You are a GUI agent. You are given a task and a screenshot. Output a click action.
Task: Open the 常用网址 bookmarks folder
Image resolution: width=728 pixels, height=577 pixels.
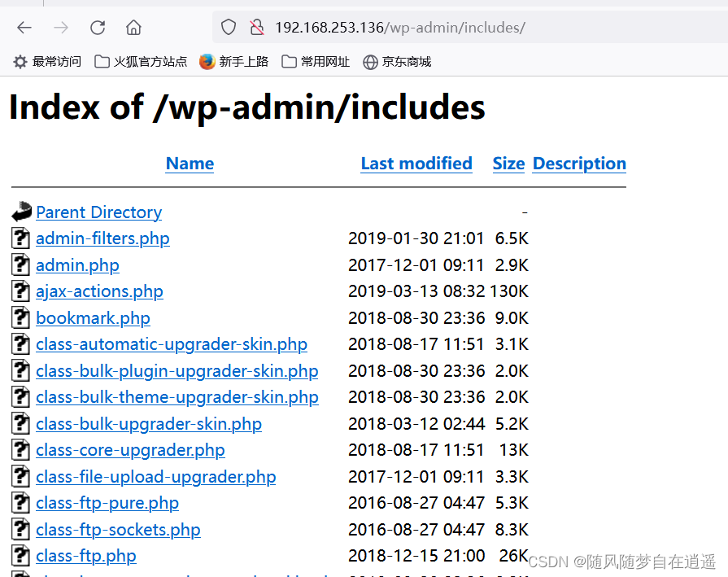point(316,62)
